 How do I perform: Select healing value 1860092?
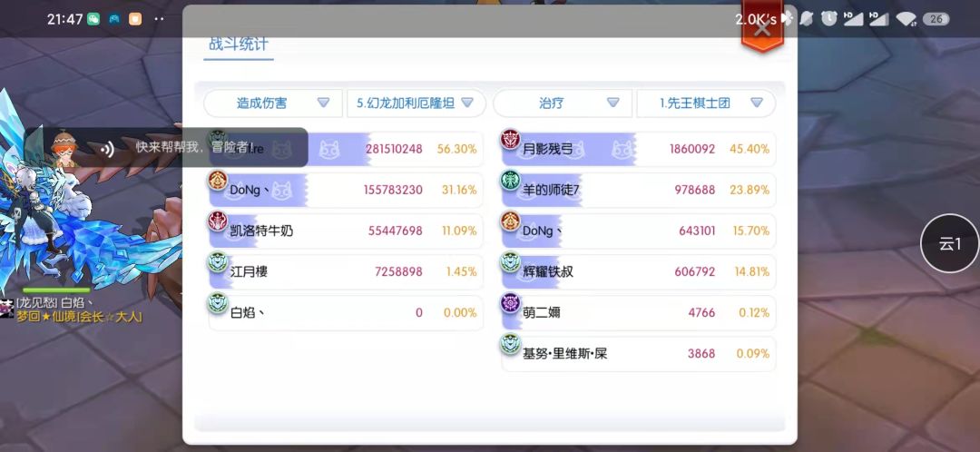[x=691, y=149]
